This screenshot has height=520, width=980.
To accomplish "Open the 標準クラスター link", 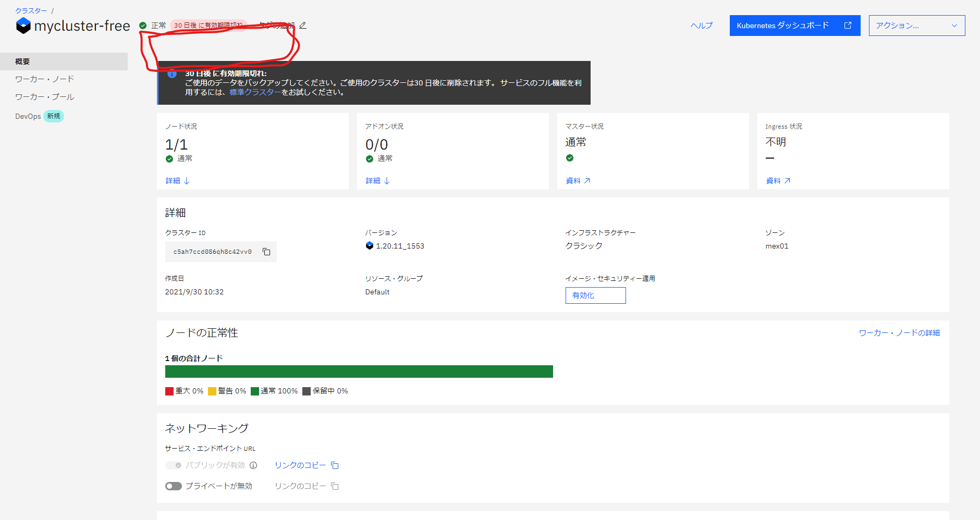I will pos(255,92).
